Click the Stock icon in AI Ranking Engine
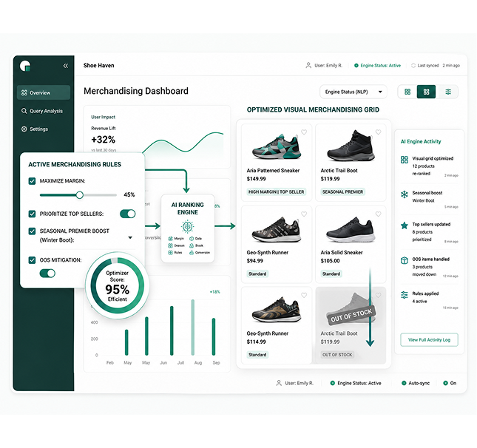Image resolution: width=477 pixels, height=448 pixels. 192,245
